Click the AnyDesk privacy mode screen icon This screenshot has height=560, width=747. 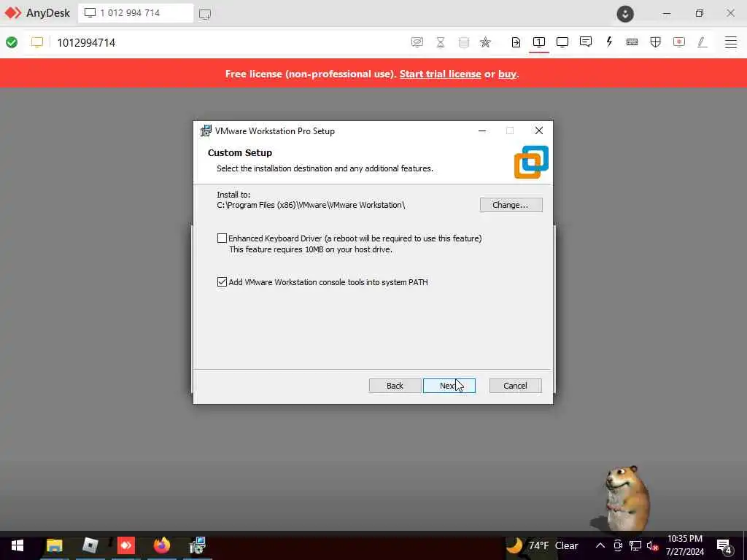click(x=417, y=42)
